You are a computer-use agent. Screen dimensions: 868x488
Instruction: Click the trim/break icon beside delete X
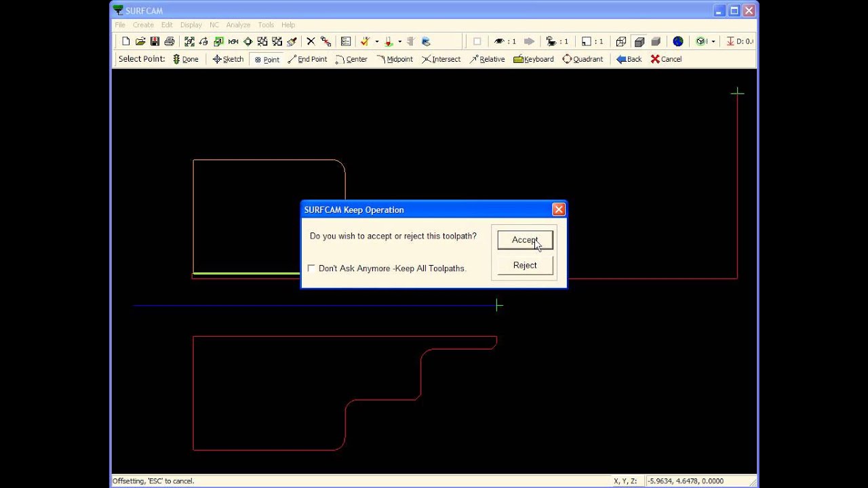(x=325, y=41)
